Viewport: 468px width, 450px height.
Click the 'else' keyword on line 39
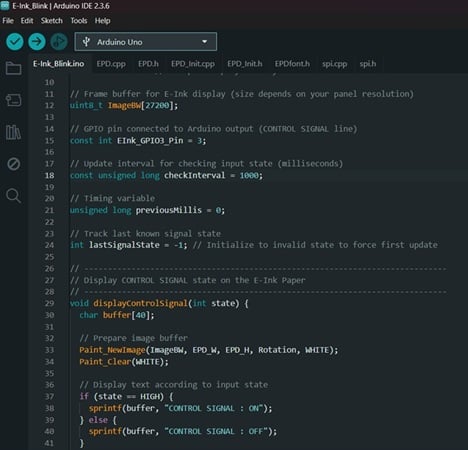98,420
